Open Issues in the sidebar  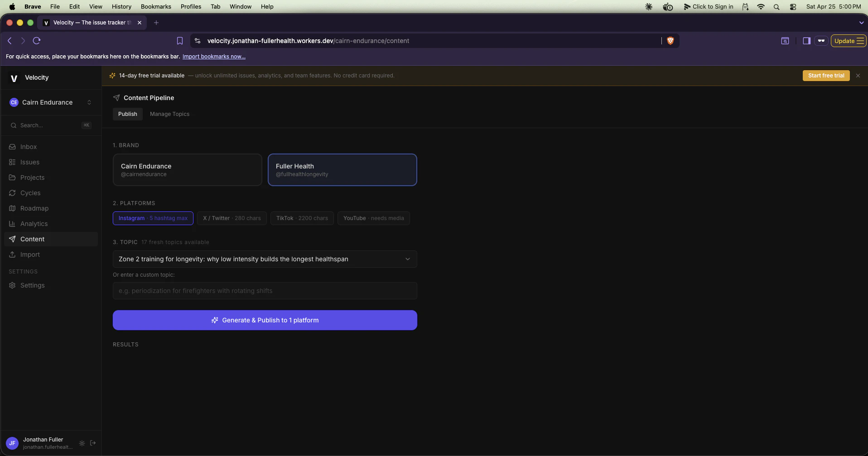(29, 162)
